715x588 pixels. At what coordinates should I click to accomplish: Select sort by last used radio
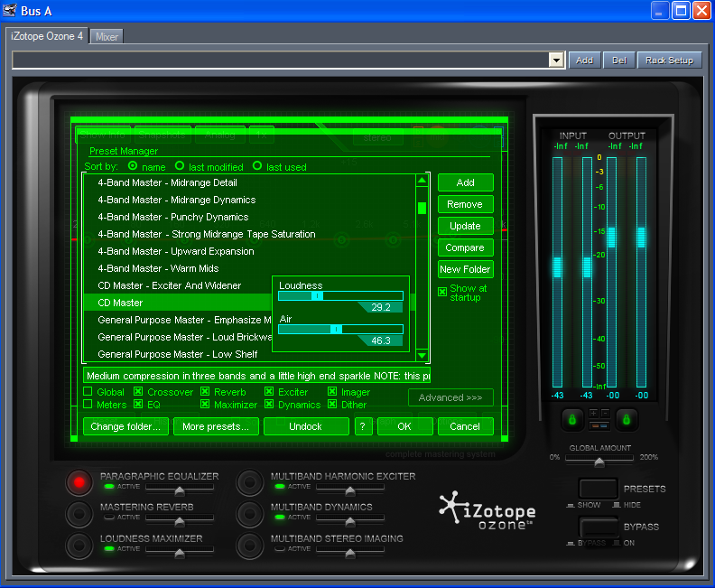point(257,165)
